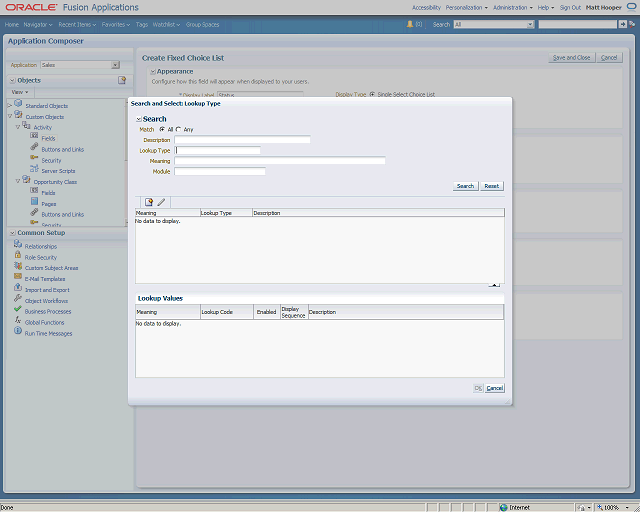The height and width of the screenshot is (512, 640).
Task: Open the Recent Items menu
Action: [x=77, y=24]
